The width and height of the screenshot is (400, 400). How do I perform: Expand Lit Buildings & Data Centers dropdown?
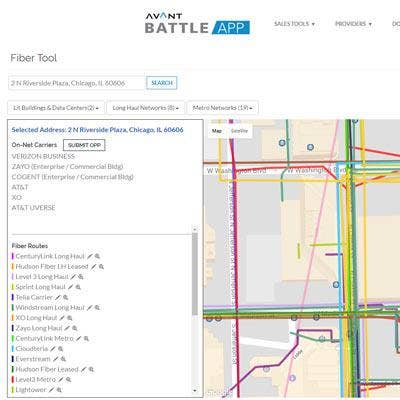pos(56,108)
